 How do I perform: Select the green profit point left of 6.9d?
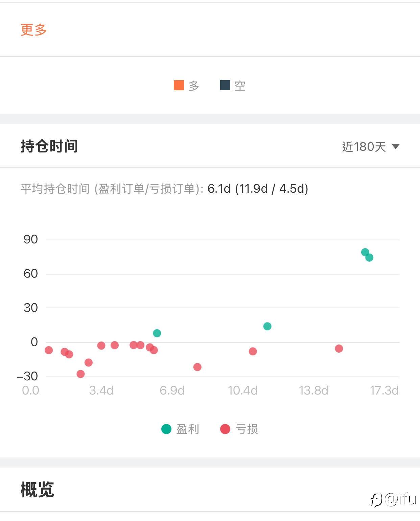pos(157,333)
